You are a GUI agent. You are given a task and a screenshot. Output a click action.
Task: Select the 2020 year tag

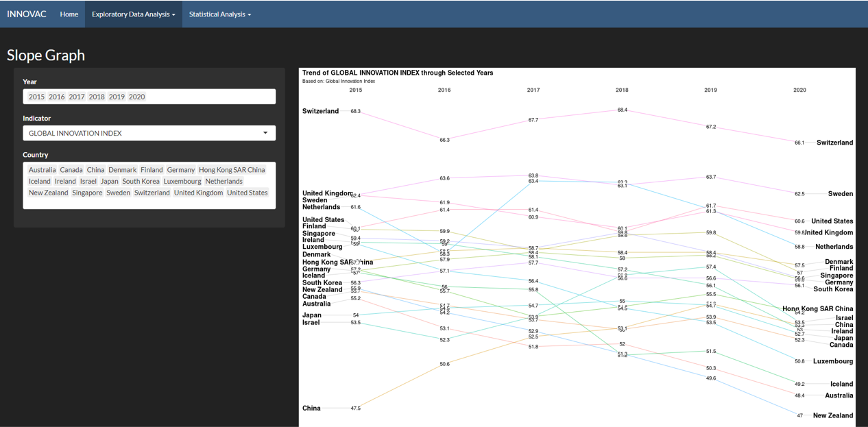(x=136, y=97)
